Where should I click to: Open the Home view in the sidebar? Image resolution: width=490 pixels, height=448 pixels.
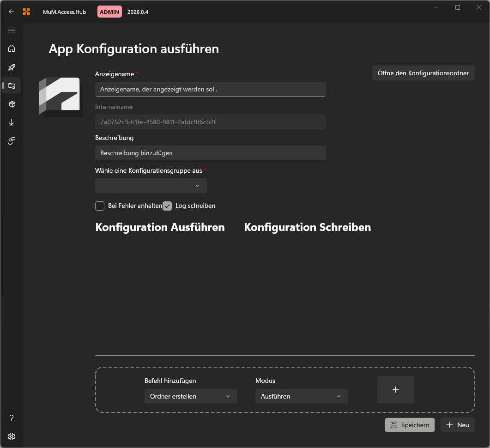(x=12, y=48)
